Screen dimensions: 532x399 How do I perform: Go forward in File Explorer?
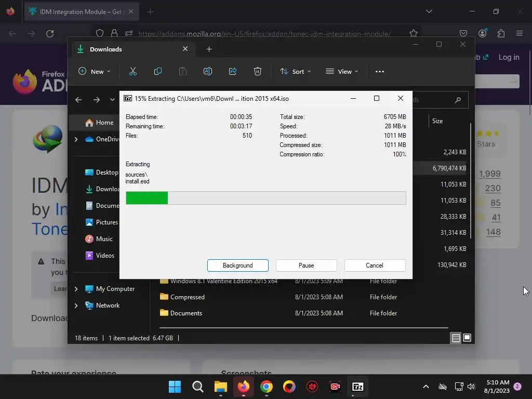coord(96,100)
